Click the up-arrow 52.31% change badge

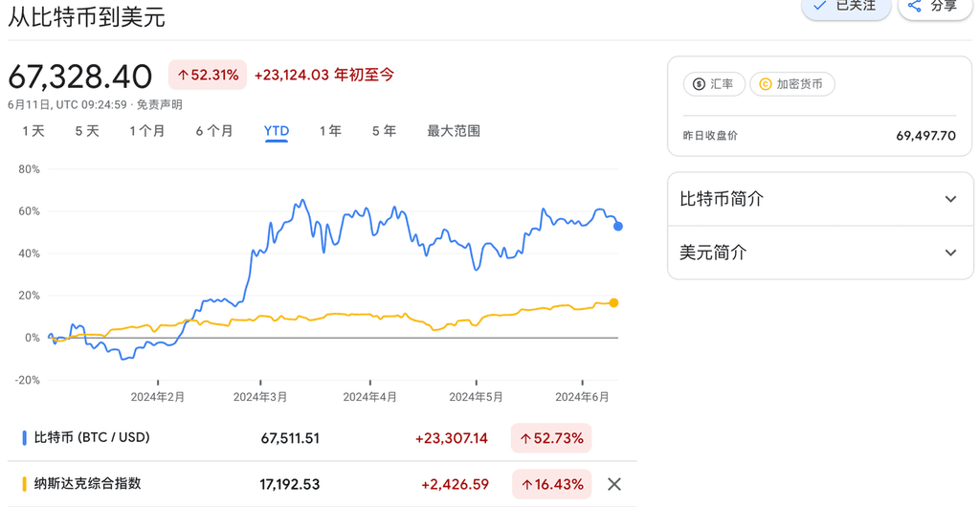pos(208,75)
